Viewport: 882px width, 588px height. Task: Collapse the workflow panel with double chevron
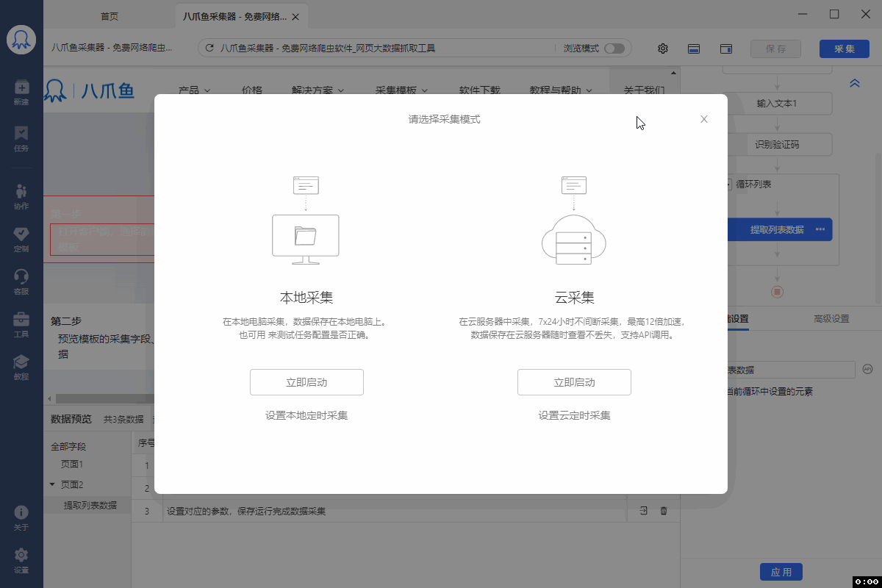(x=855, y=83)
